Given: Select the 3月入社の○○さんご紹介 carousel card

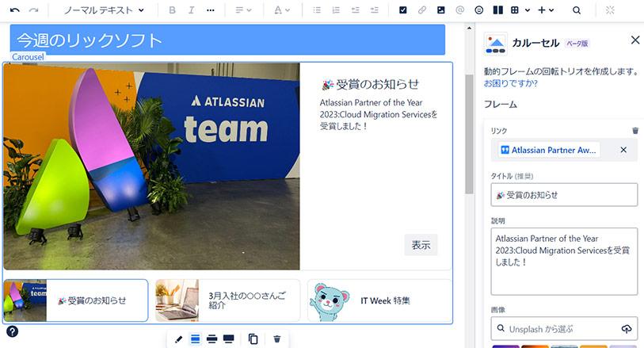Looking at the screenshot, I should (227, 300).
